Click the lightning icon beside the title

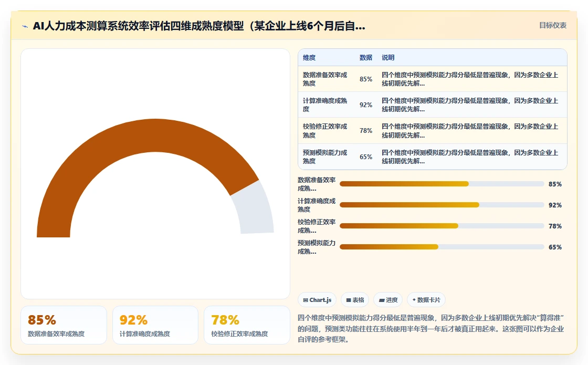coord(25,26)
